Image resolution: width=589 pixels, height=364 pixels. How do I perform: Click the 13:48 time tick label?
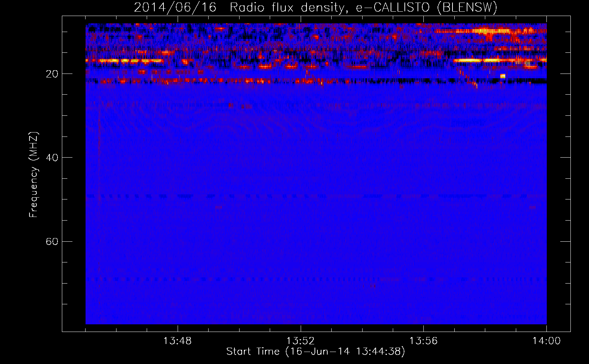[x=177, y=341]
